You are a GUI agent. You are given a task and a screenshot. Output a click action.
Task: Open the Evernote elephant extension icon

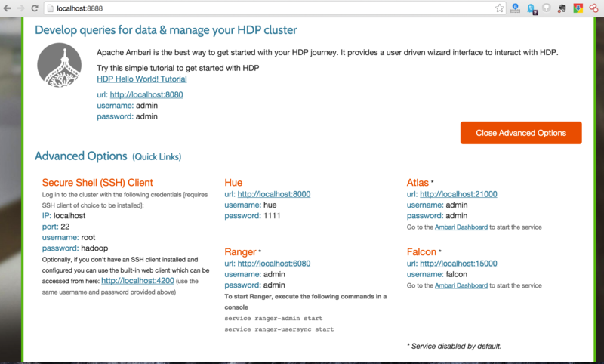pyautogui.click(x=562, y=8)
